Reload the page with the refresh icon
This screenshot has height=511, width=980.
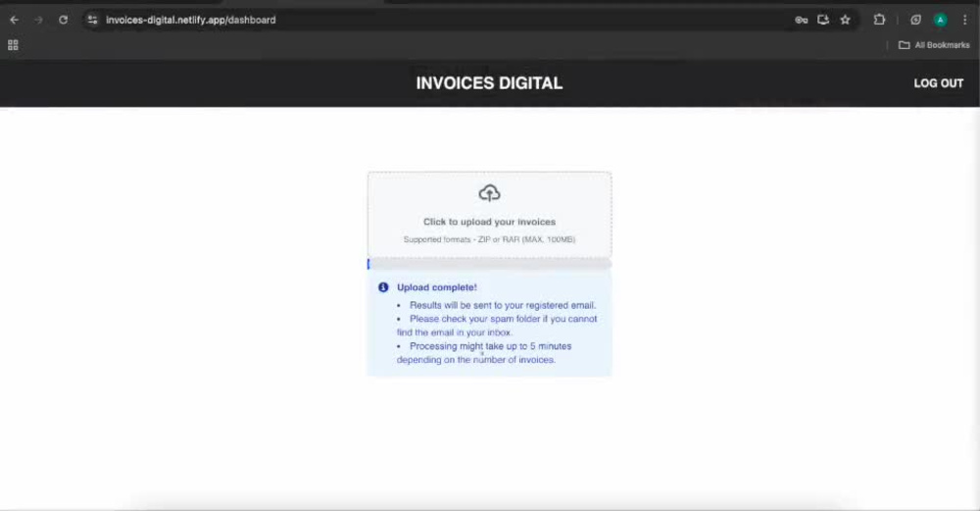[x=63, y=20]
